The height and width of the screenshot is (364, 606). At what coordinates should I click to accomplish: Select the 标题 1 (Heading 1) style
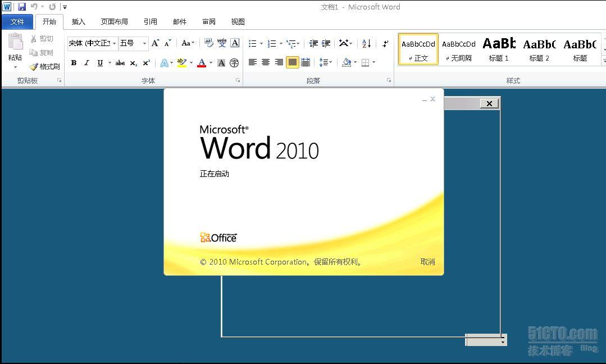click(499, 49)
